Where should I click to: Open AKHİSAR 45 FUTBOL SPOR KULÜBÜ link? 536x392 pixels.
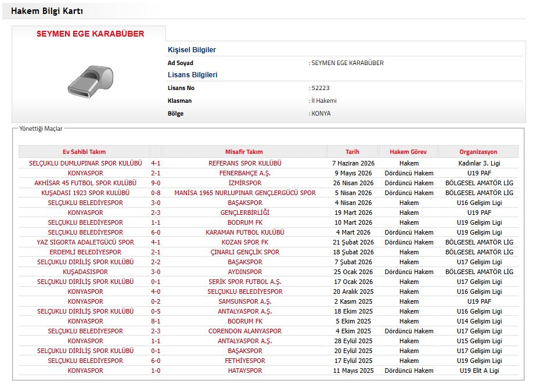coord(85,183)
